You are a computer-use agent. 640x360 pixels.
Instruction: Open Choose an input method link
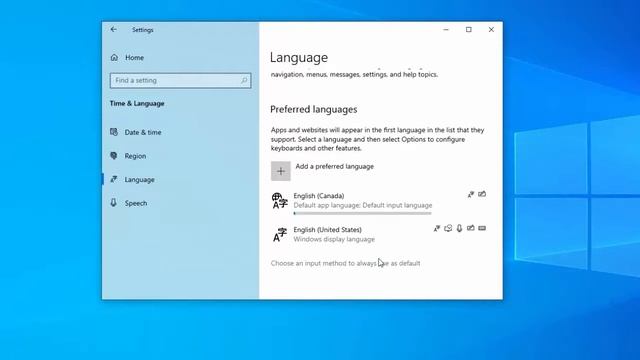[345, 263]
